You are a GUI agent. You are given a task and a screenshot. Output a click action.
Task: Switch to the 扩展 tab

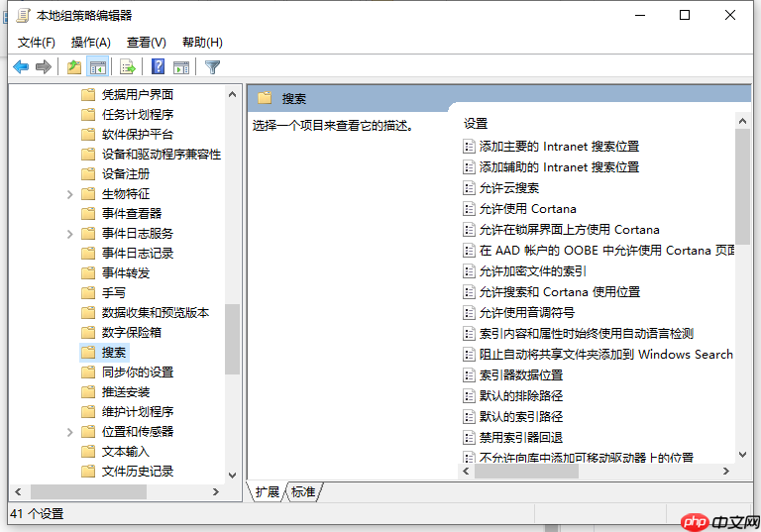coord(268,491)
